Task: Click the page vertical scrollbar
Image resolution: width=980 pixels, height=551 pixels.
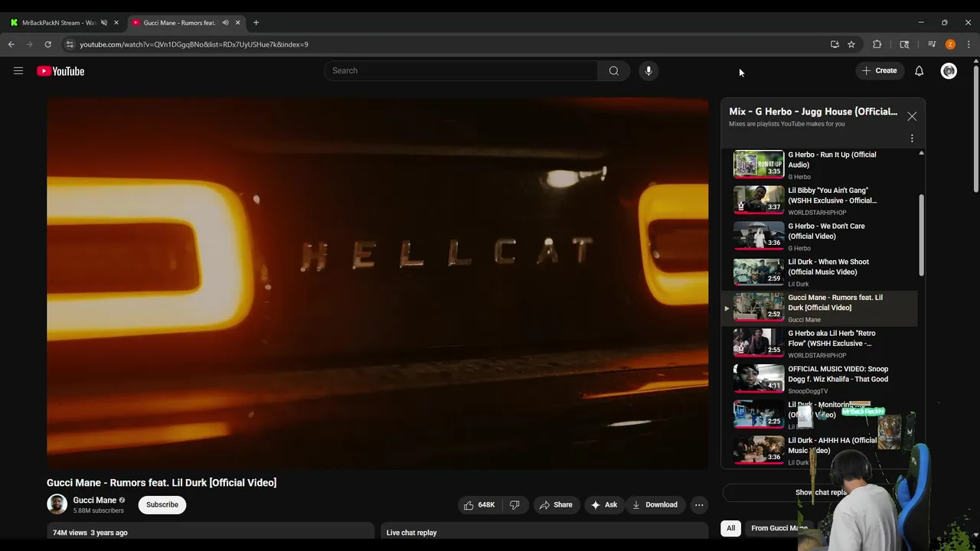Action: point(975,130)
